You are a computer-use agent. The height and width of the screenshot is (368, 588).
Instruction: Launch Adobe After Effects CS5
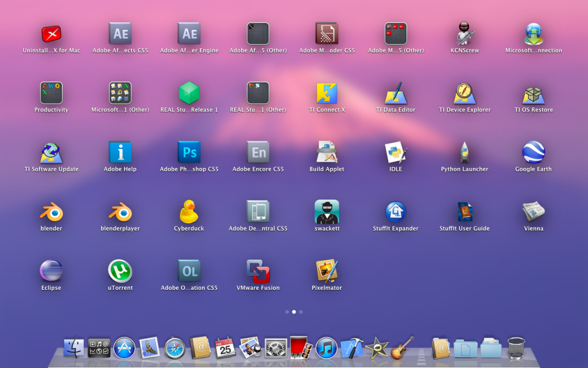tap(120, 34)
